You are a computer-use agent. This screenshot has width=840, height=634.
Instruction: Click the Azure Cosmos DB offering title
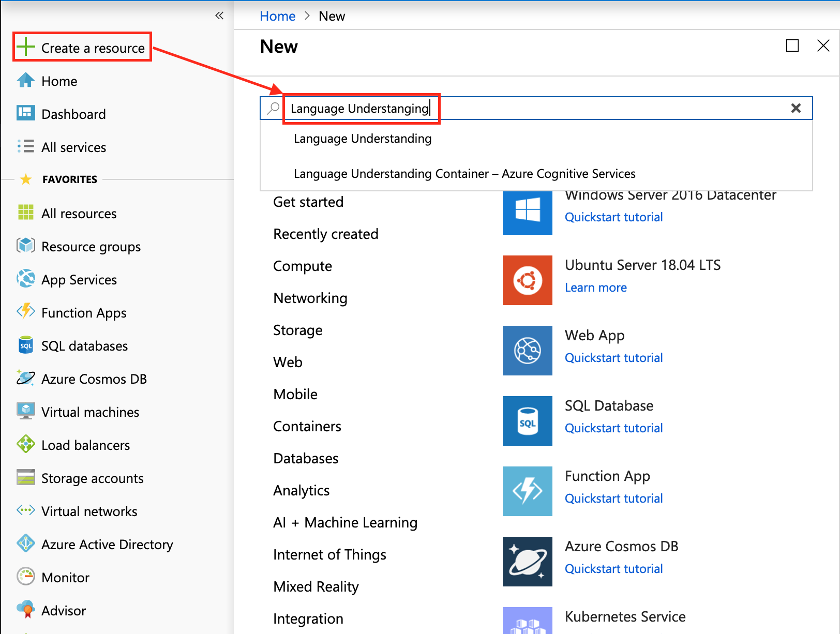(x=622, y=546)
